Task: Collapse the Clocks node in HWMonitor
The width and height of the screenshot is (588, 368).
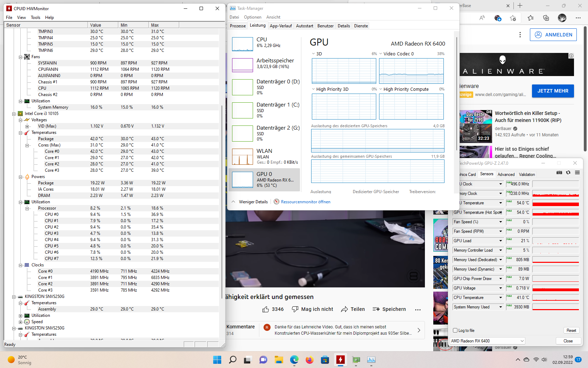Action: pos(20,265)
